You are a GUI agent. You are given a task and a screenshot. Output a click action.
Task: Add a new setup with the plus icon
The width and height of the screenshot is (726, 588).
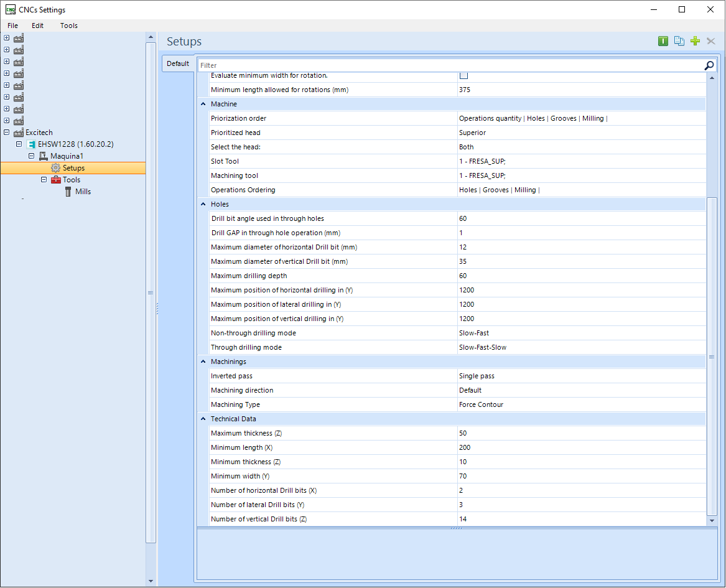pos(695,41)
